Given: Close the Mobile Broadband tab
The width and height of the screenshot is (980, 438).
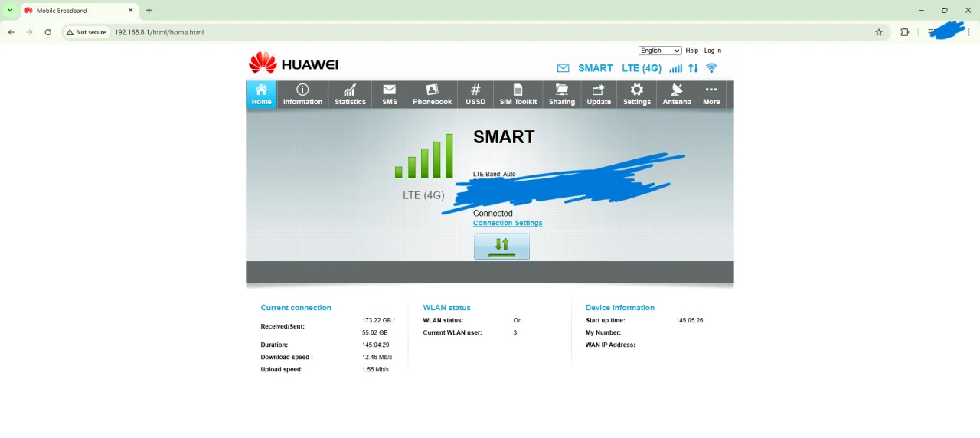Looking at the screenshot, I should coord(130,11).
